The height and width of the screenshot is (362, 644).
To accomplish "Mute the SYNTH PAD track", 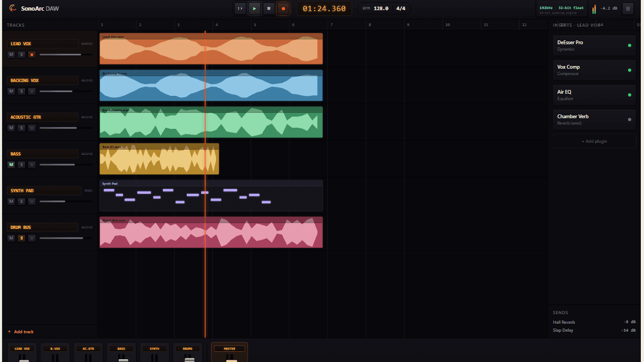I will 11,201.
